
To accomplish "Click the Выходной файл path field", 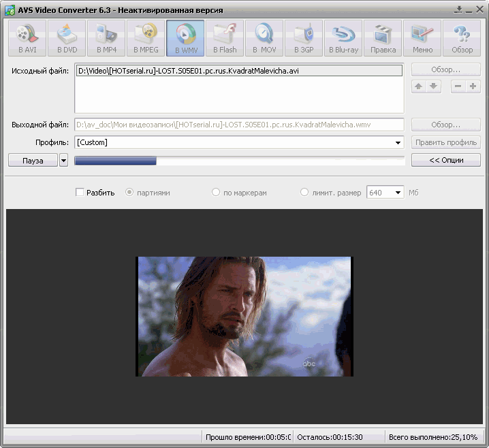I will coord(239,125).
